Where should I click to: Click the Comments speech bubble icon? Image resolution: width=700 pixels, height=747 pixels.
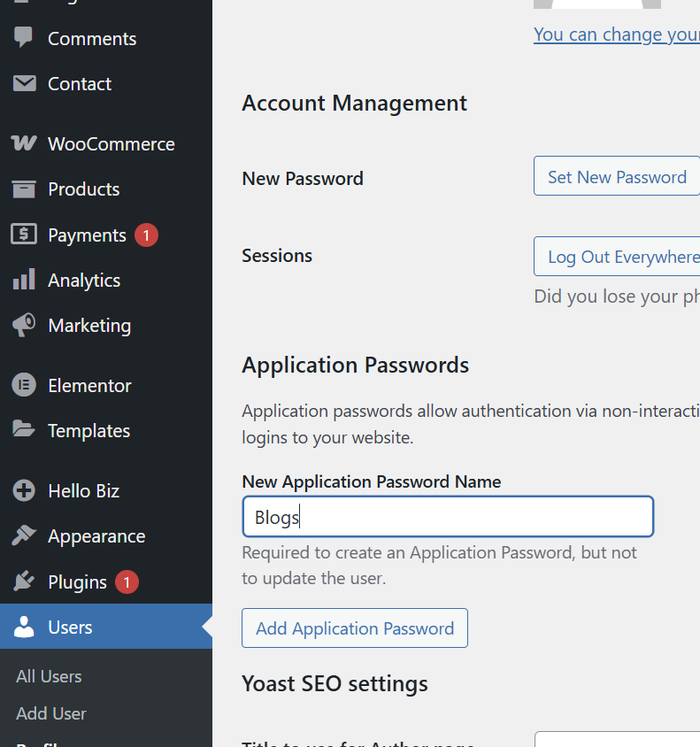pos(24,38)
